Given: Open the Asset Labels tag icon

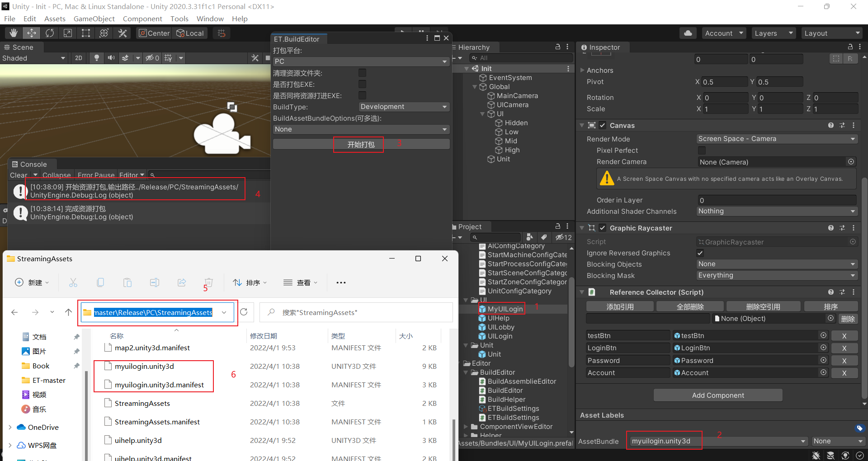Looking at the screenshot, I should click(859, 428).
